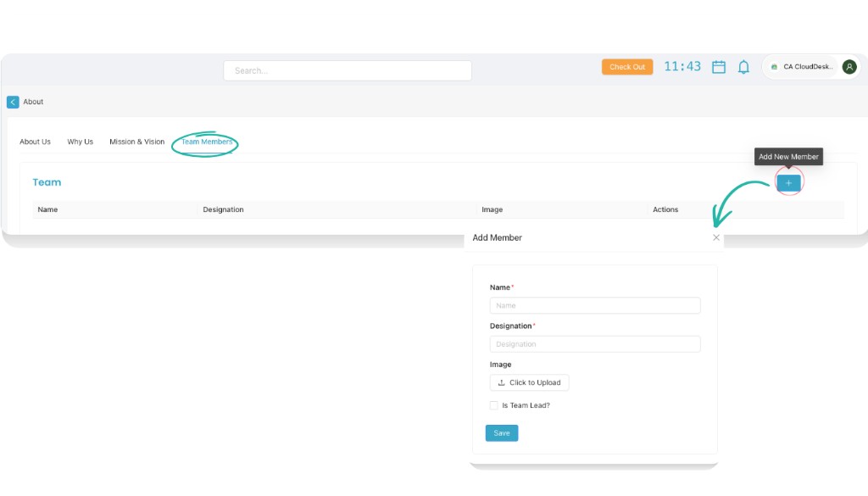Viewport: 868px width, 496px height.
Task: Focus the top Search field
Action: click(x=348, y=70)
